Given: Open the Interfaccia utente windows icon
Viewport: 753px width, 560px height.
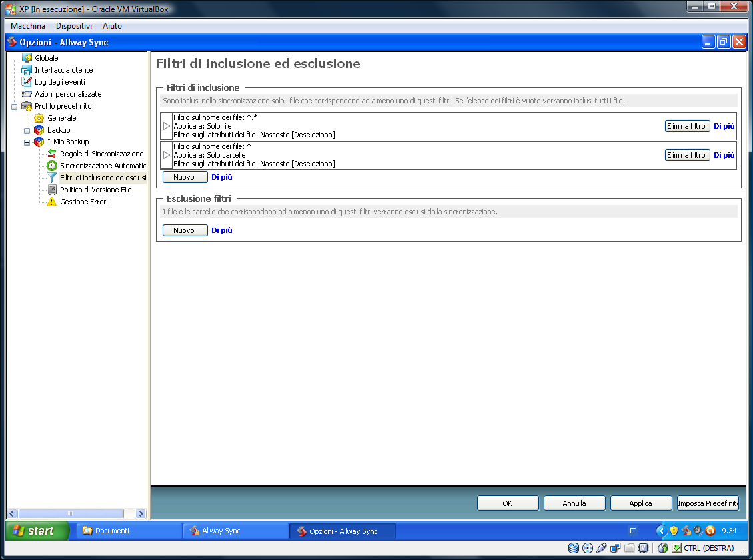Looking at the screenshot, I should (x=27, y=70).
